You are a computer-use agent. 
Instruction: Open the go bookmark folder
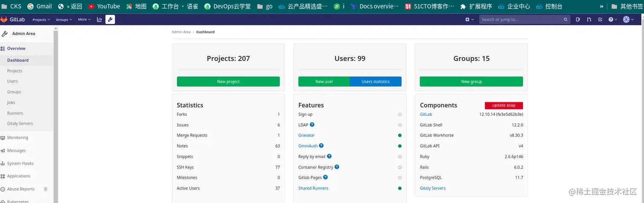264,6
